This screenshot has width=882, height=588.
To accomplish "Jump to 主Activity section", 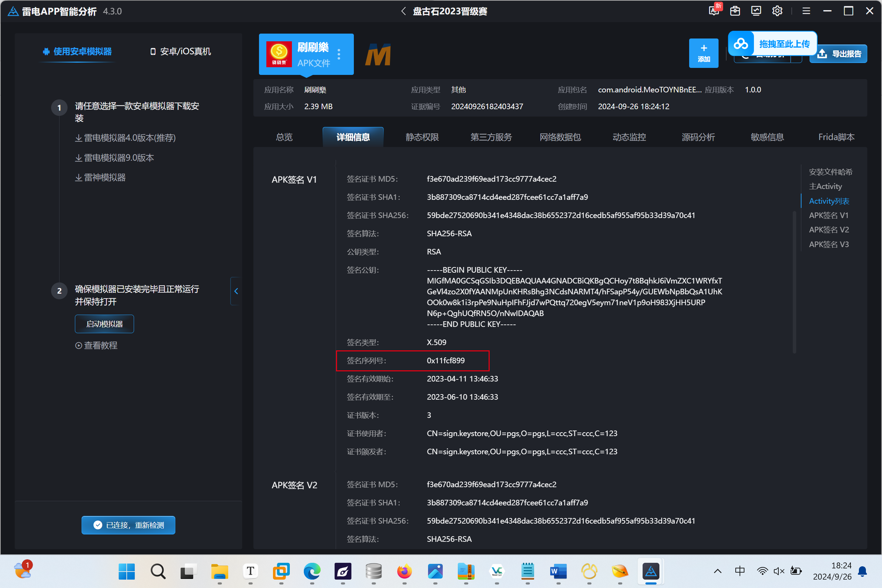I will 825,186.
